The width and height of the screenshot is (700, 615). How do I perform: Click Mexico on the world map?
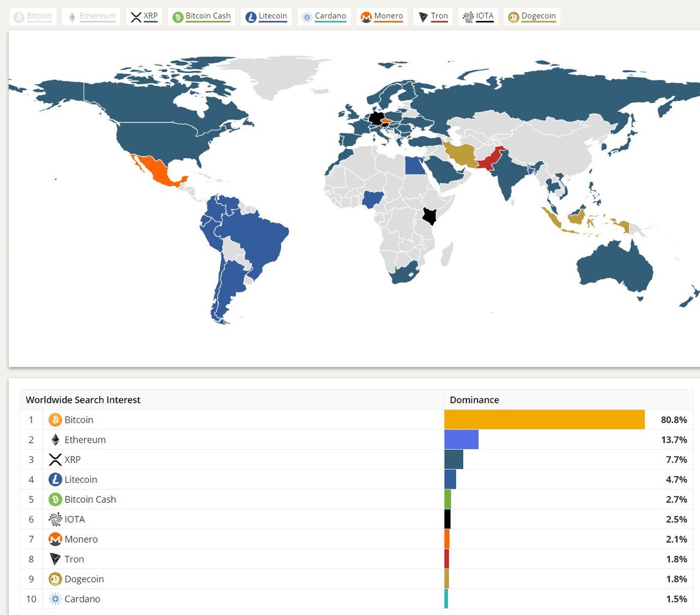pyautogui.click(x=159, y=171)
